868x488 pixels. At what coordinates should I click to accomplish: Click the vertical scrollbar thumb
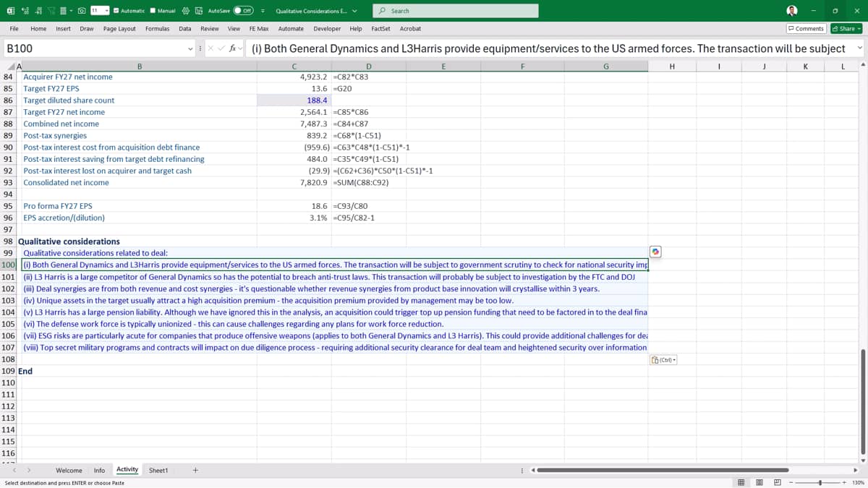point(862,401)
